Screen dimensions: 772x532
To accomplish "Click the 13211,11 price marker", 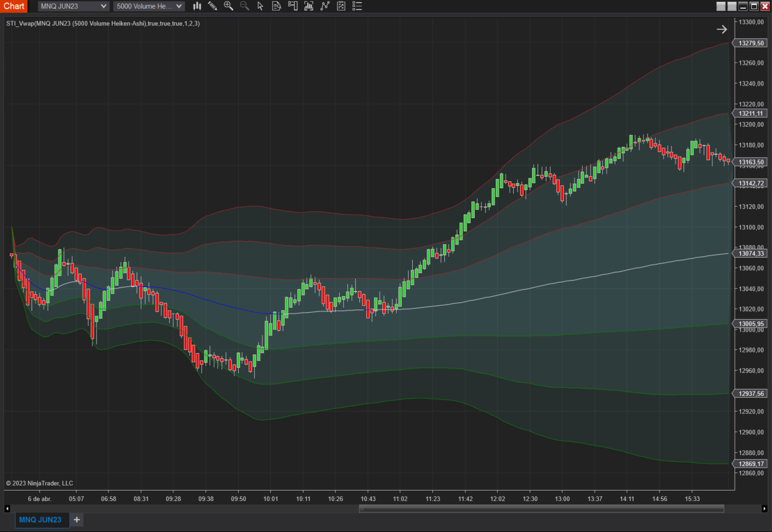I will 751,114.
